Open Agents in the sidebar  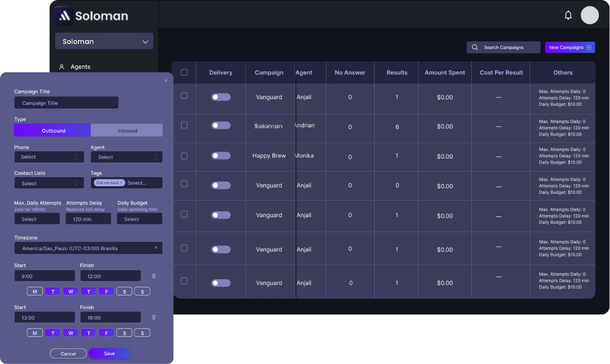[x=80, y=67]
